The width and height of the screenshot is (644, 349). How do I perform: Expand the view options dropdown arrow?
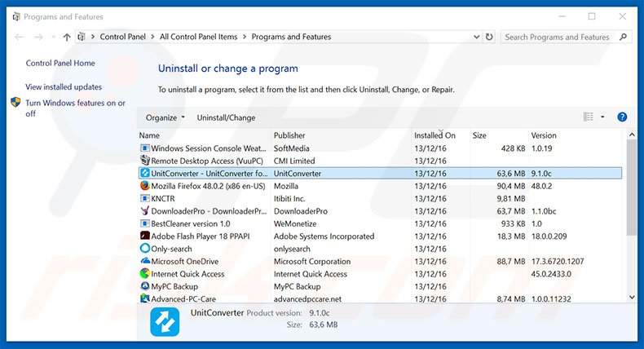click(x=602, y=117)
